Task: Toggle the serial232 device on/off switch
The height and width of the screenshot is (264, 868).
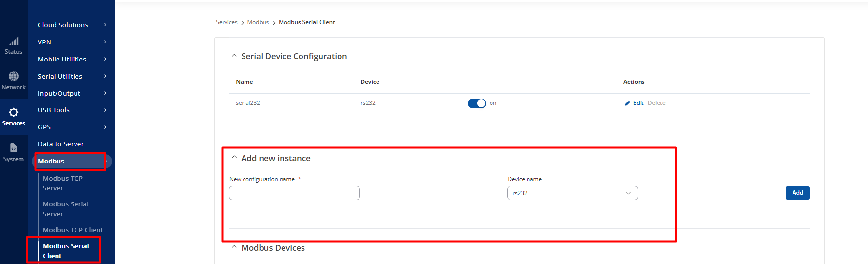Action: pyautogui.click(x=476, y=103)
